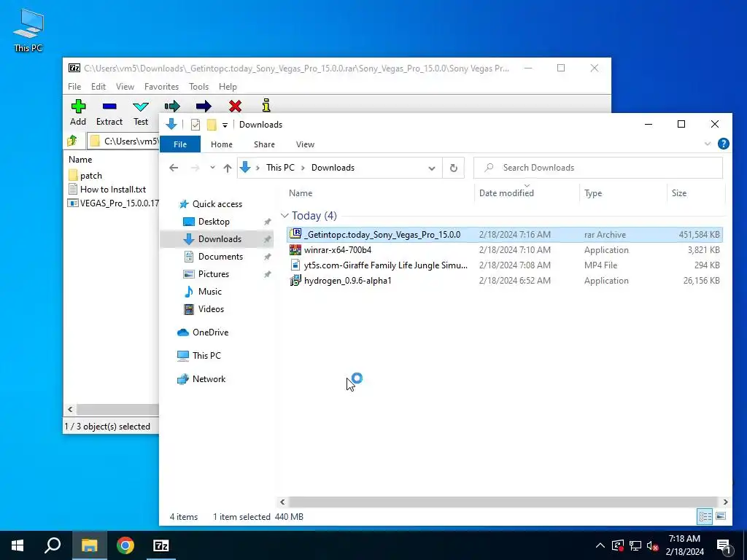Viewport: 747px width, 560px height.
Task: Open the 7-Zip View menu
Action: [125, 87]
